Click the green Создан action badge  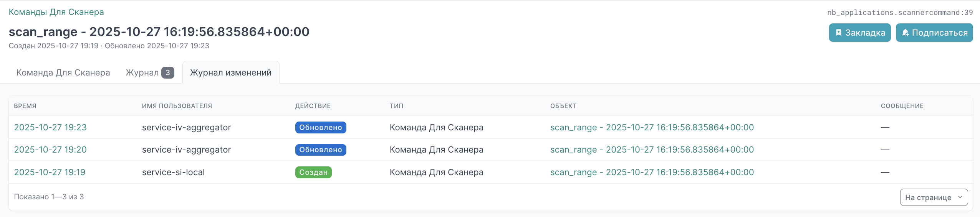tap(313, 172)
